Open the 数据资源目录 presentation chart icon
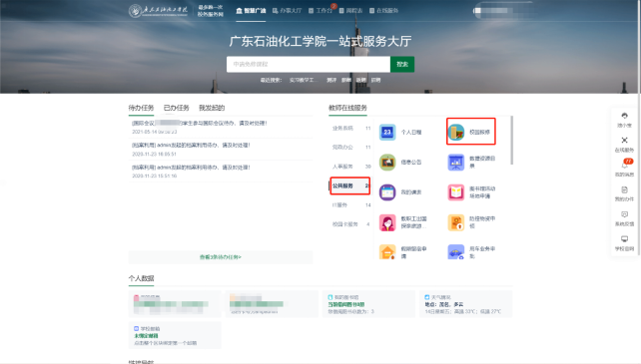This screenshot has height=364, width=641. (456, 163)
